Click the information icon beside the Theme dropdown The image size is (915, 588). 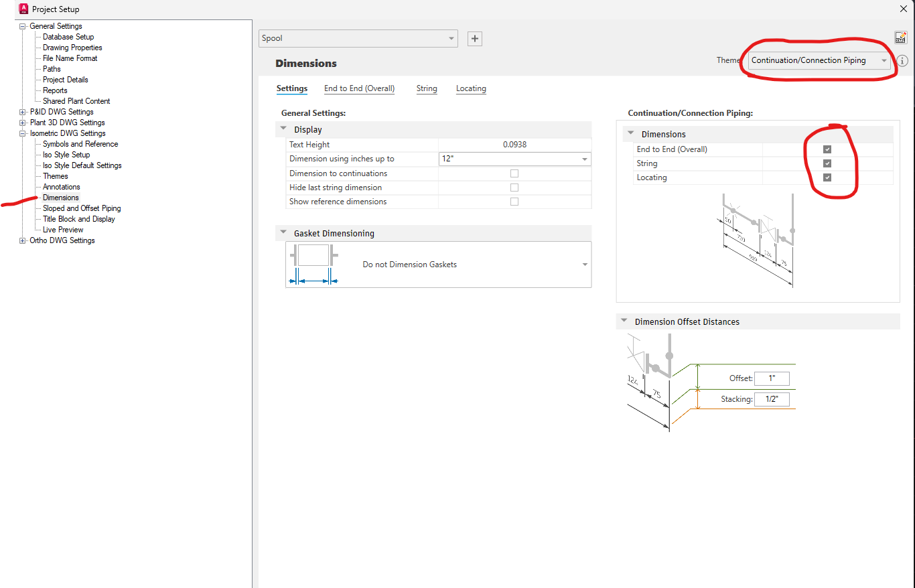click(x=902, y=60)
